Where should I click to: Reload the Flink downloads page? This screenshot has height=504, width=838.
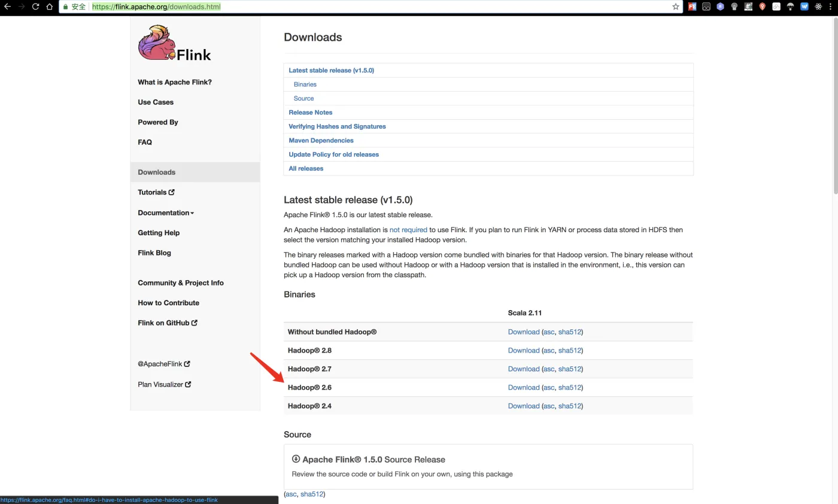(x=35, y=7)
